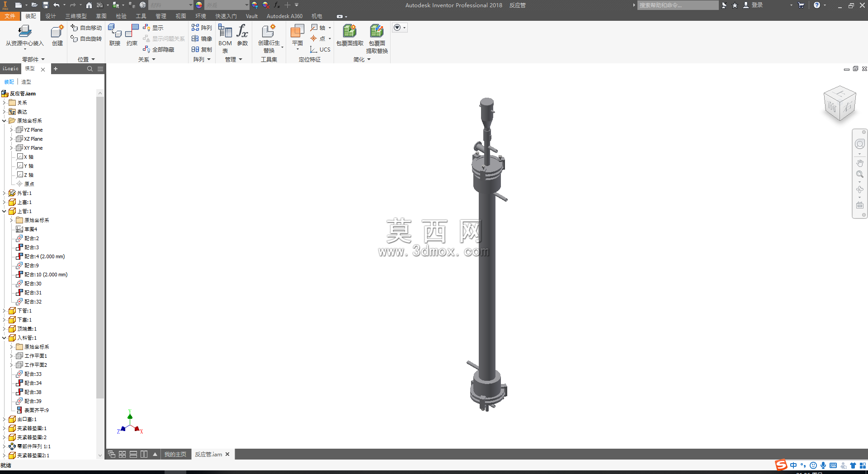
Task: Click the 约束 (Constrain) tool icon
Action: [x=132, y=31]
